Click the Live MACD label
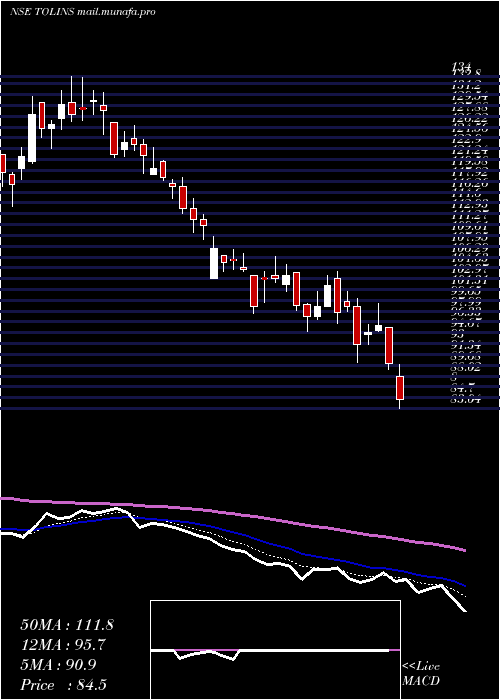This screenshot has width=500, height=700. click(x=421, y=674)
